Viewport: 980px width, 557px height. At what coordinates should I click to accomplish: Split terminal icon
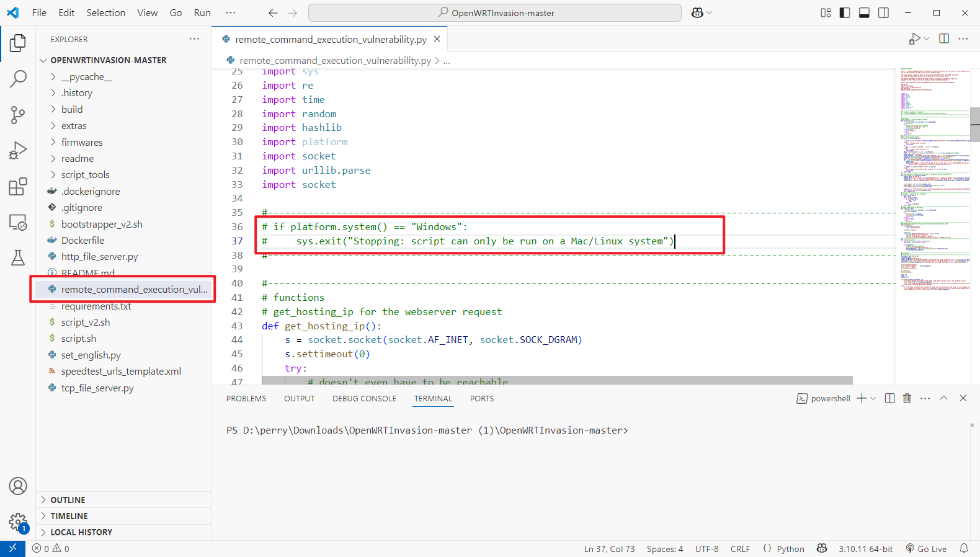pos(889,398)
